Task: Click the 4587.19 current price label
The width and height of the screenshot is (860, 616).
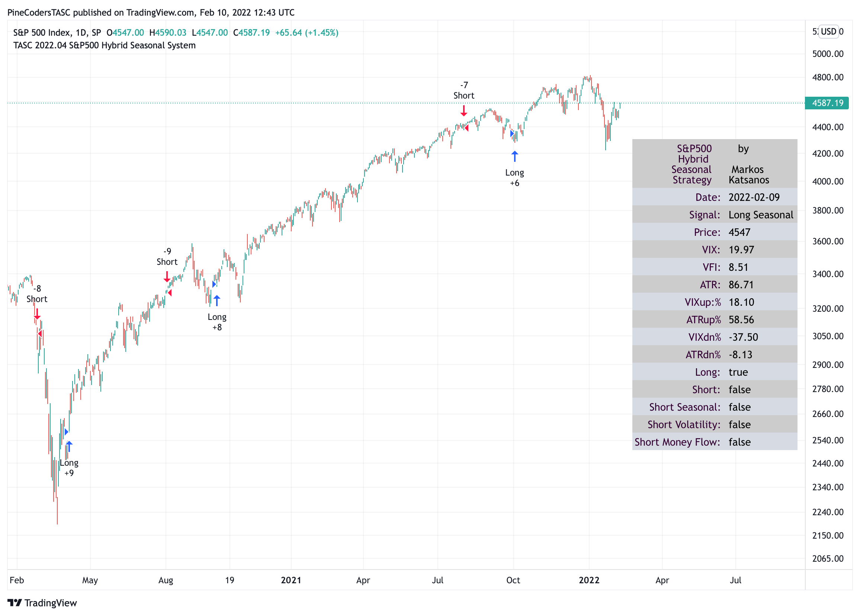Action: [x=827, y=103]
